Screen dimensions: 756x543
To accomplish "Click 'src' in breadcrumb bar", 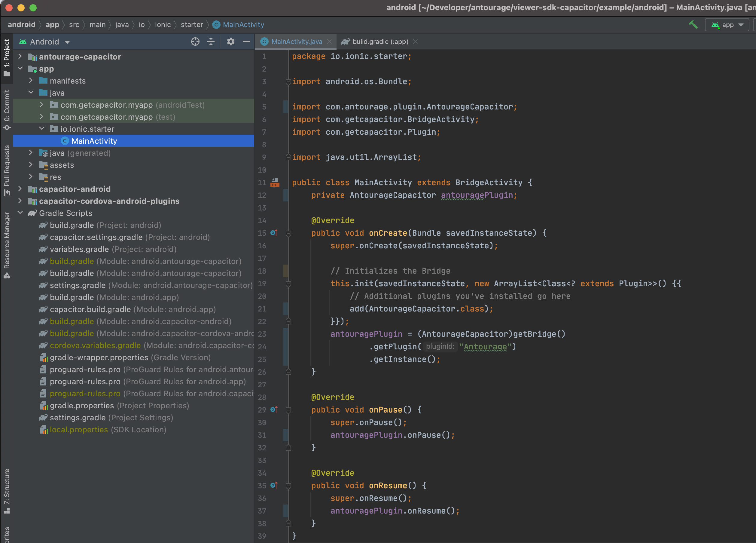I will [74, 25].
